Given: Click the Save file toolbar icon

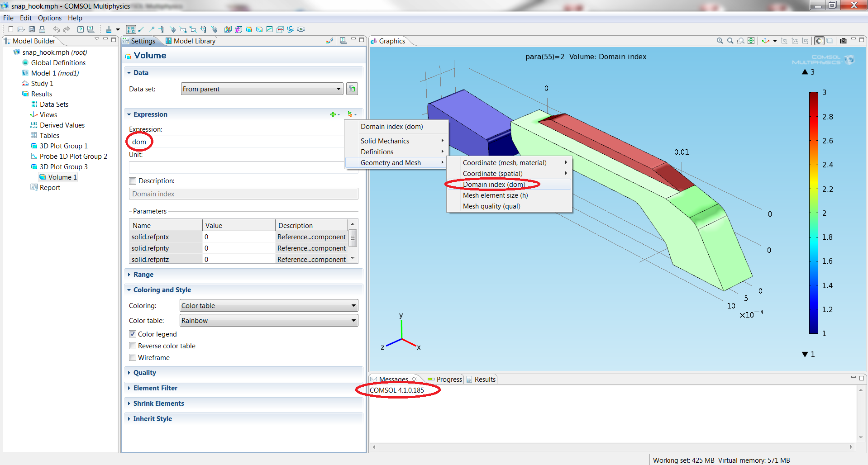Looking at the screenshot, I should (x=32, y=29).
